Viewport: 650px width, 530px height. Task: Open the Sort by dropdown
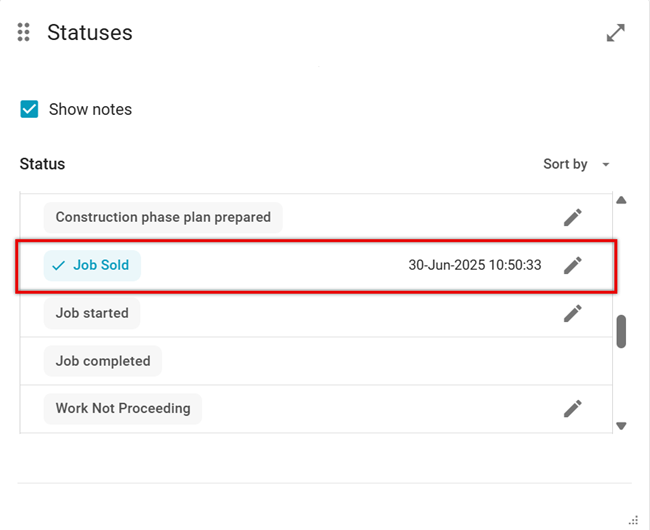(x=566, y=164)
